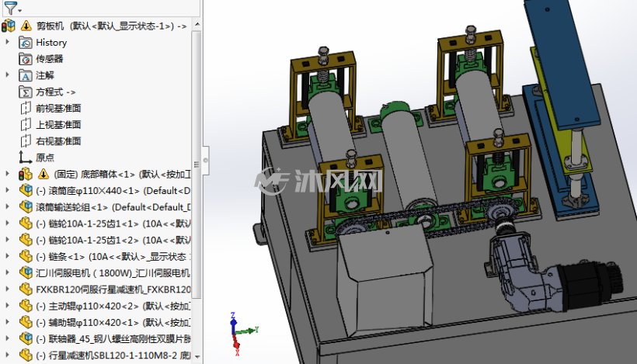Expand the 链条<1> component

[x=7, y=256]
